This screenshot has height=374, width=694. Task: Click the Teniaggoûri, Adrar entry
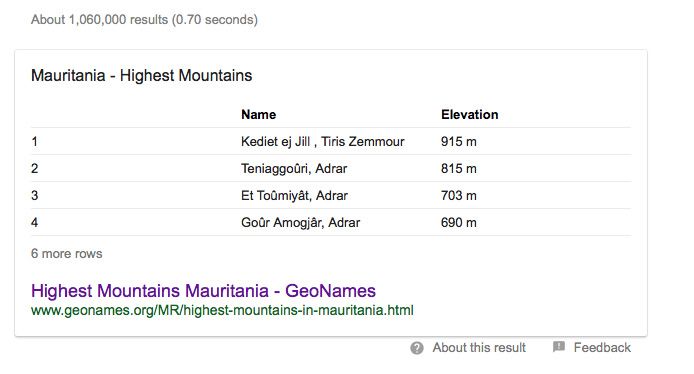[294, 169]
